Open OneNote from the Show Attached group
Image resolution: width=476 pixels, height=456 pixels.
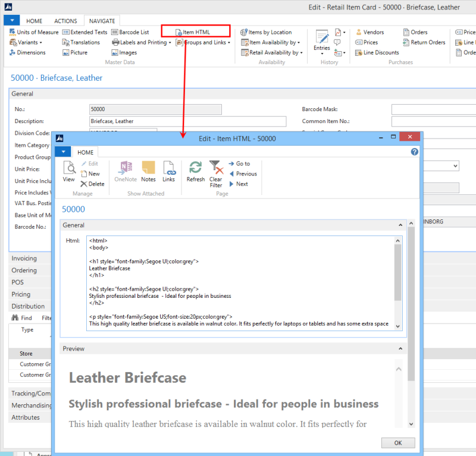point(126,172)
